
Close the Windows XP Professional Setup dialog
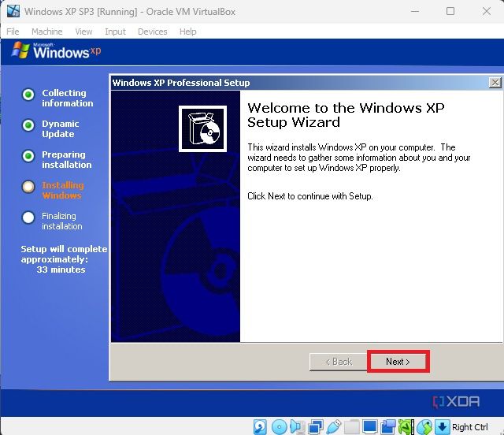coord(495,83)
